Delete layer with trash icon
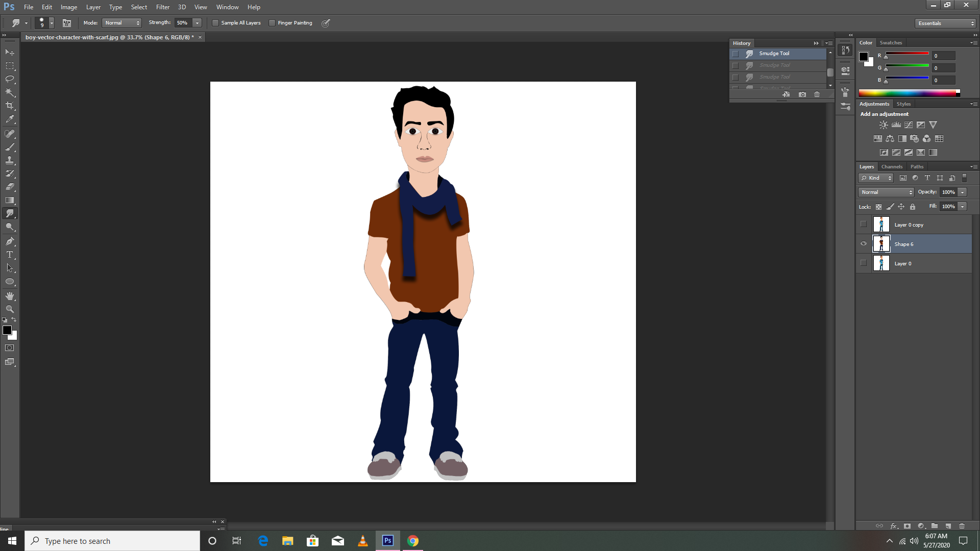980x551 pixels. pyautogui.click(x=962, y=526)
